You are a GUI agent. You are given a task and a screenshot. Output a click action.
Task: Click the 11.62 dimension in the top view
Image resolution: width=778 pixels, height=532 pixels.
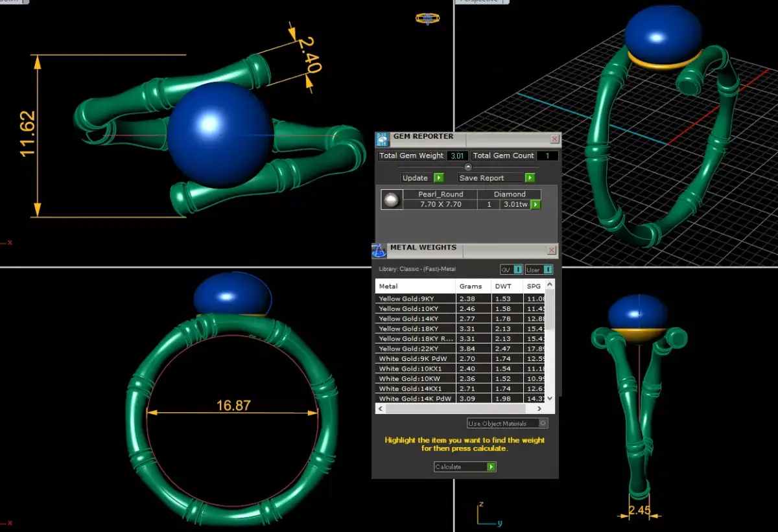28,133
